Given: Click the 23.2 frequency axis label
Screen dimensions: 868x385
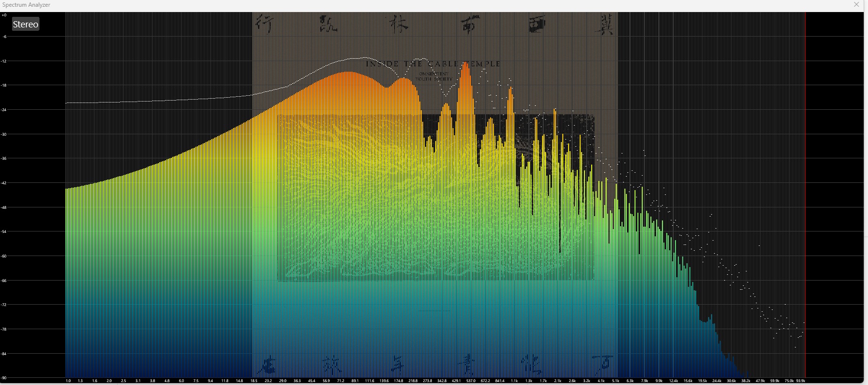Looking at the screenshot, I should point(268,381).
